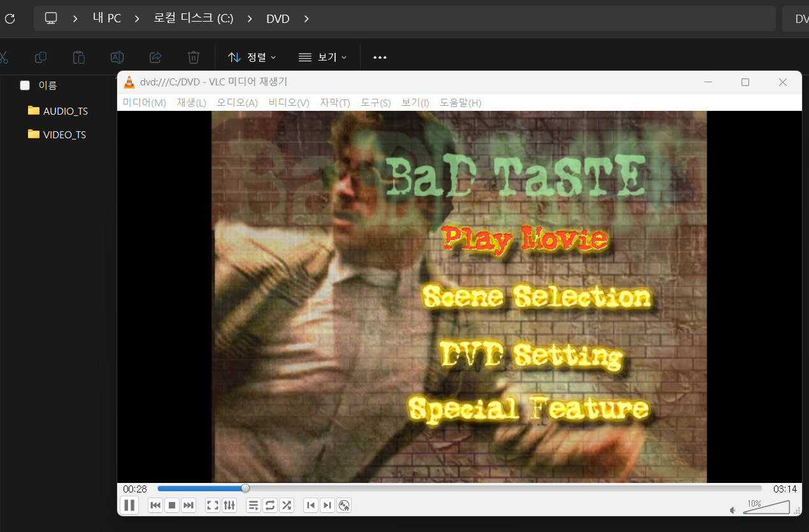Navigate to 로컬 디스크 (C:) breadcrumb
This screenshot has height=532, width=809.
pos(194,18)
